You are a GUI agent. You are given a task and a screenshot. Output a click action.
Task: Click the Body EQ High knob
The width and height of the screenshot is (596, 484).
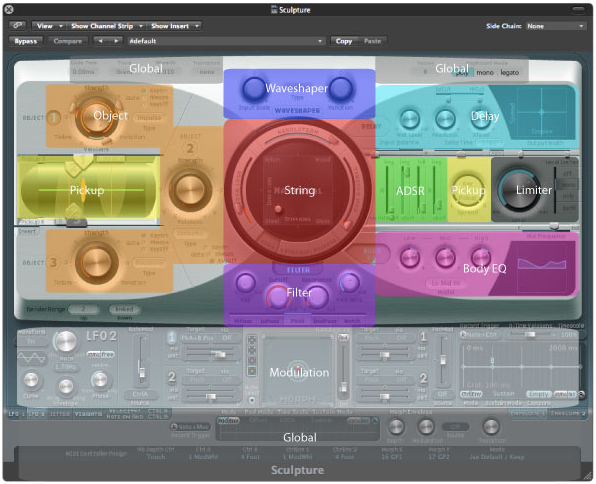coord(481,257)
